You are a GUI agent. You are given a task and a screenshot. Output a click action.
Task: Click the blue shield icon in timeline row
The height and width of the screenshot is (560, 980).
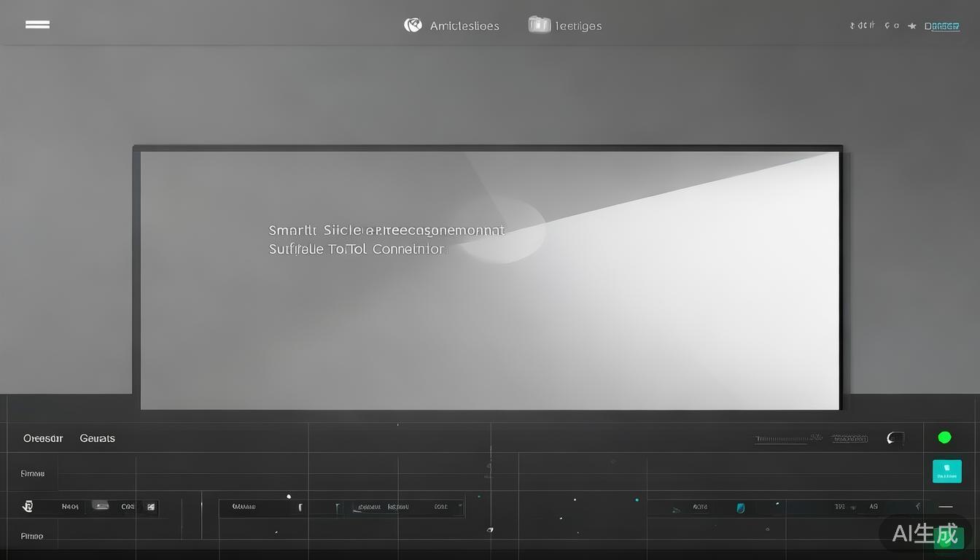741,507
